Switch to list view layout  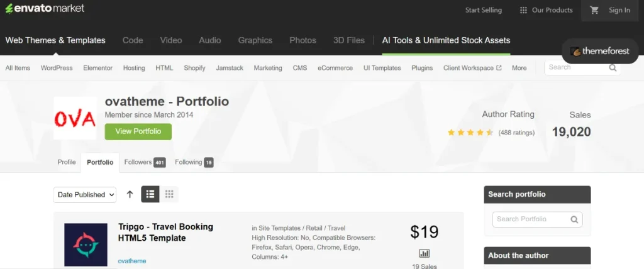[x=150, y=194]
